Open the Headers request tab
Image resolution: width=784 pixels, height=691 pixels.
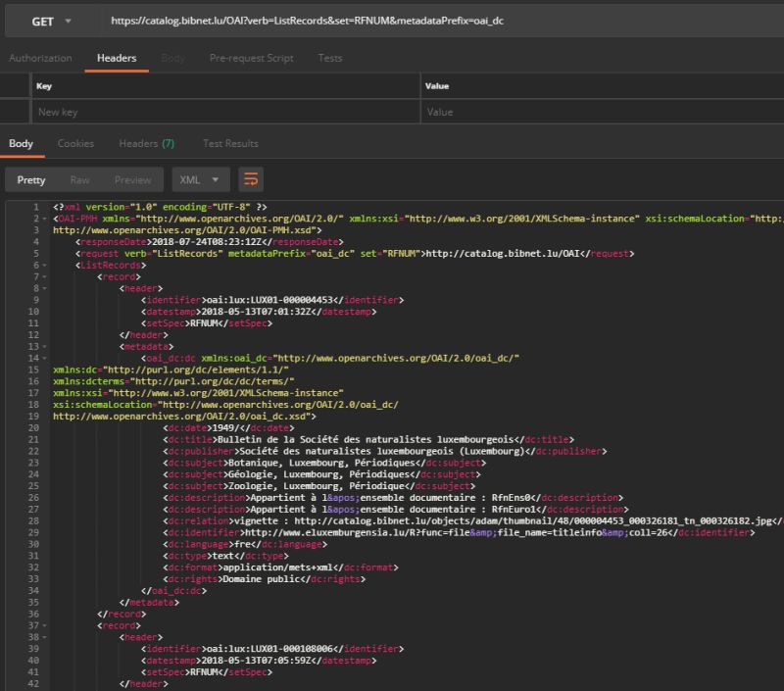point(116,58)
